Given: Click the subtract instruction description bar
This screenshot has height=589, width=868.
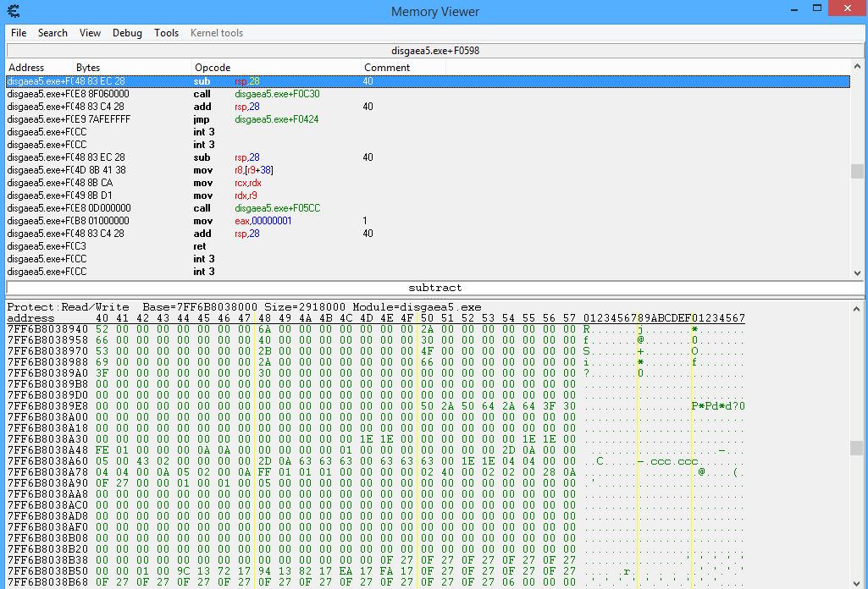Looking at the screenshot, I should click(x=434, y=288).
